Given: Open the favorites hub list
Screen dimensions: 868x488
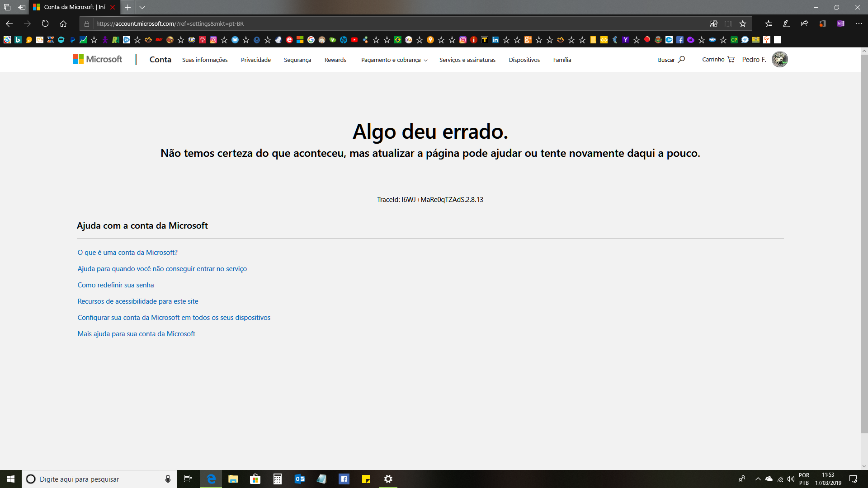Looking at the screenshot, I should click(769, 23).
